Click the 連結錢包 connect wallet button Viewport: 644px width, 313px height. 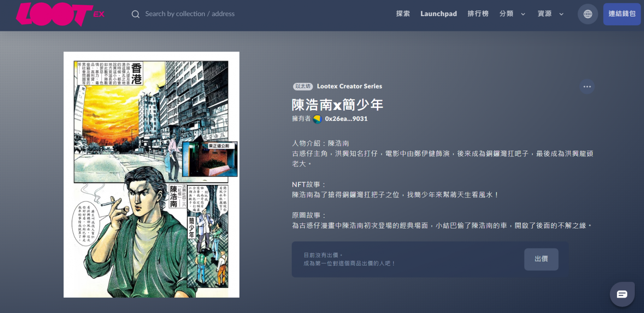click(622, 14)
